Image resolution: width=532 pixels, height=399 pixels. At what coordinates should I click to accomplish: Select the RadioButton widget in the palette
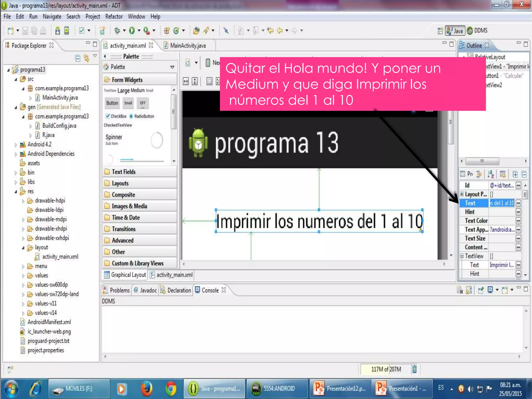click(x=142, y=116)
